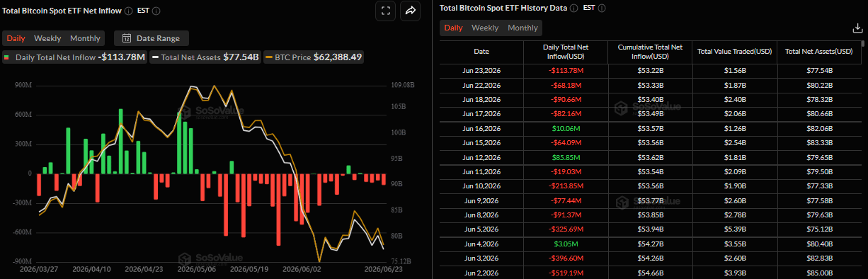This screenshot has height=279, width=868.
Task: Click the -$113.78M inflow cell
Action: pyautogui.click(x=565, y=71)
